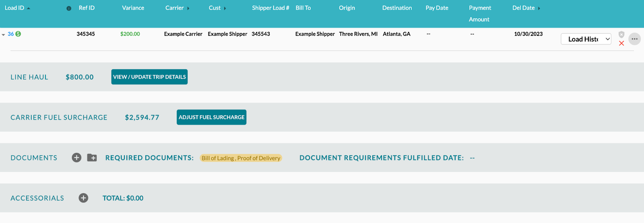
Task: Expand the Del Date column arrow
Action: [x=539, y=8]
